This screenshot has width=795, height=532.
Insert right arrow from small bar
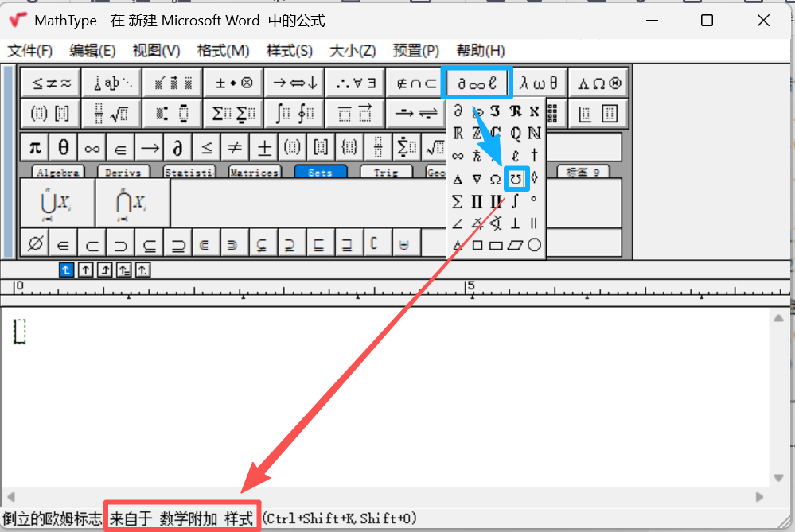pos(149,148)
